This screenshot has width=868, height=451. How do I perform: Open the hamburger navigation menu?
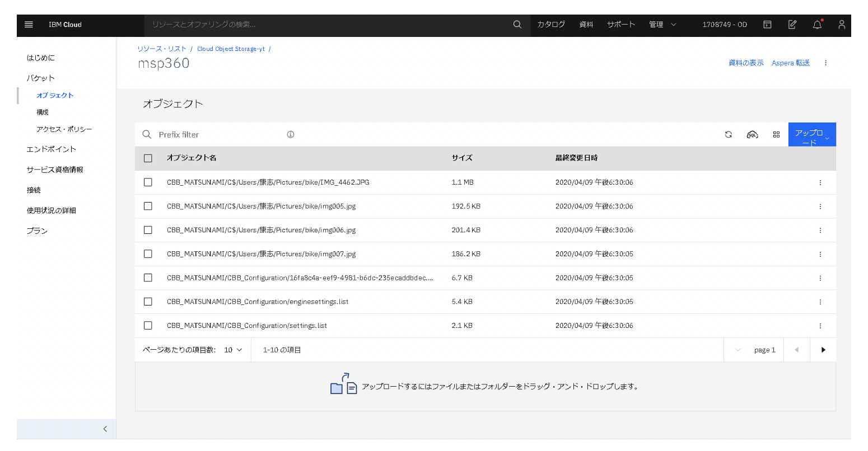[x=29, y=25]
